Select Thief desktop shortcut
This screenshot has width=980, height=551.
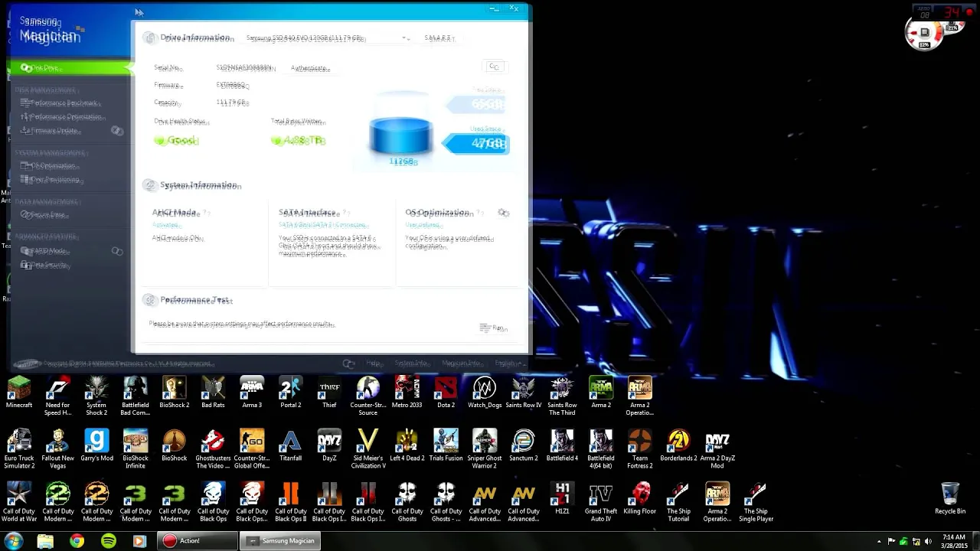(329, 393)
